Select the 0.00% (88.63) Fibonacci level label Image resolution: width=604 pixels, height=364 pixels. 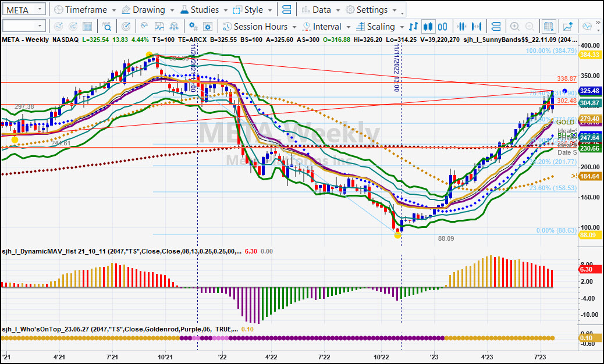pos(556,230)
